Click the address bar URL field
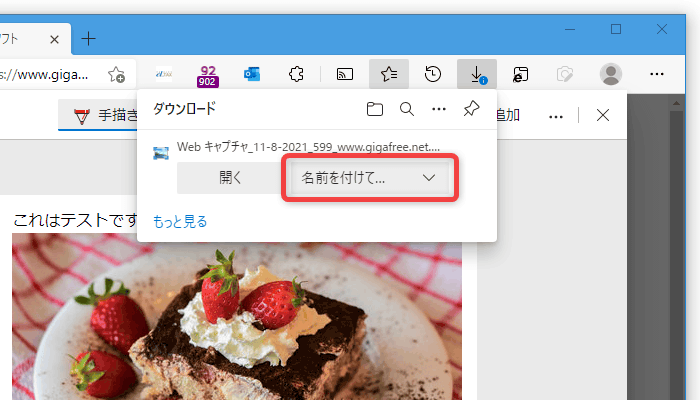 45,75
